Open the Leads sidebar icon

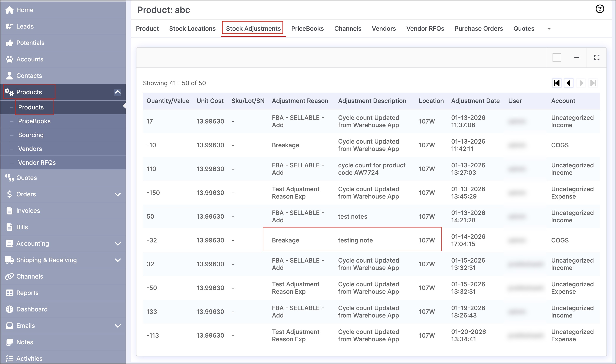point(9,26)
